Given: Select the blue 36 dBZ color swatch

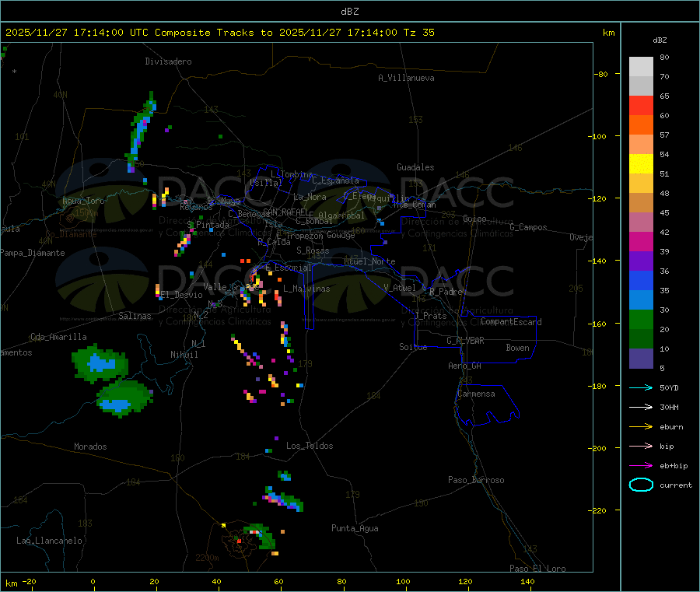Looking at the screenshot, I should point(641,280).
